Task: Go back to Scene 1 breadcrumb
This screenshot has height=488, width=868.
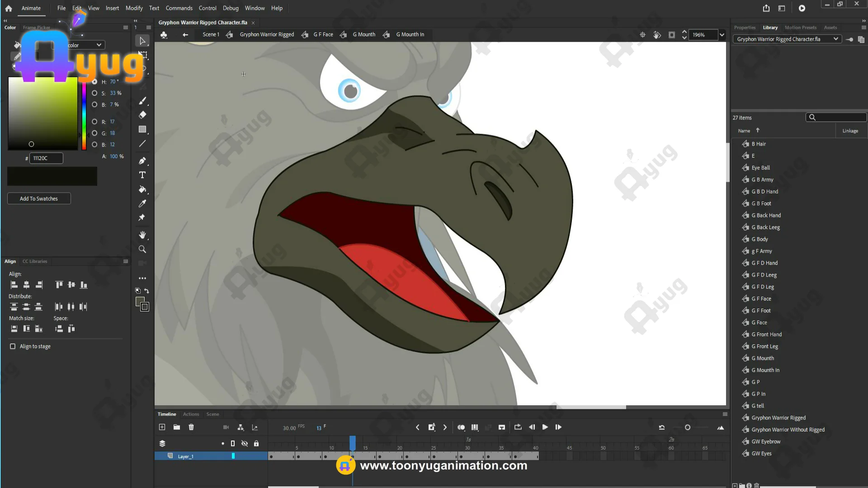Action: pyautogui.click(x=211, y=34)
